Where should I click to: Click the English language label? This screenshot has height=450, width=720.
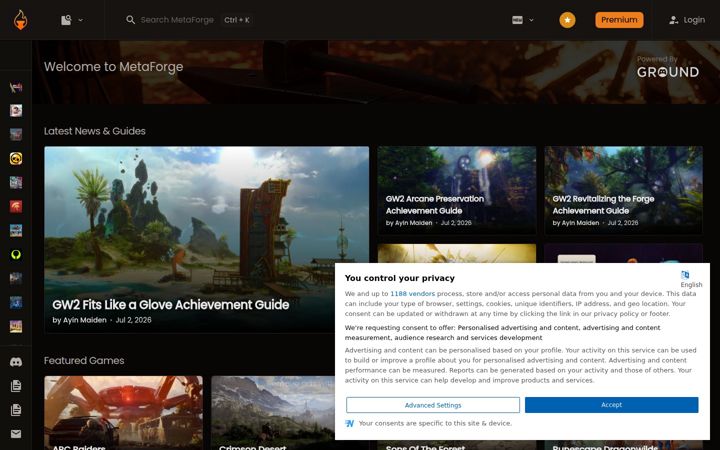coord(691,285)
